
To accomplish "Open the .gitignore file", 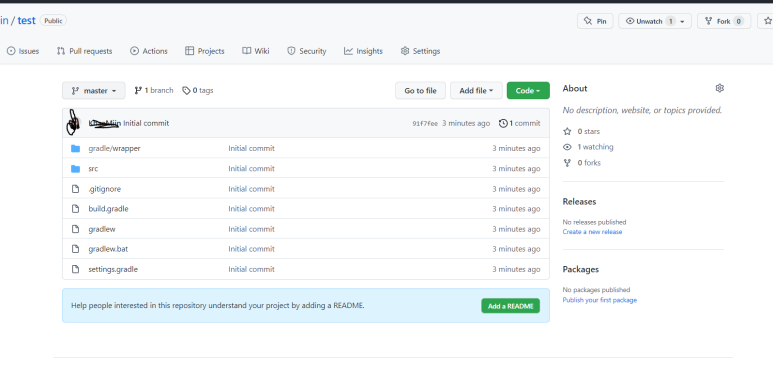I will [105, 189].
